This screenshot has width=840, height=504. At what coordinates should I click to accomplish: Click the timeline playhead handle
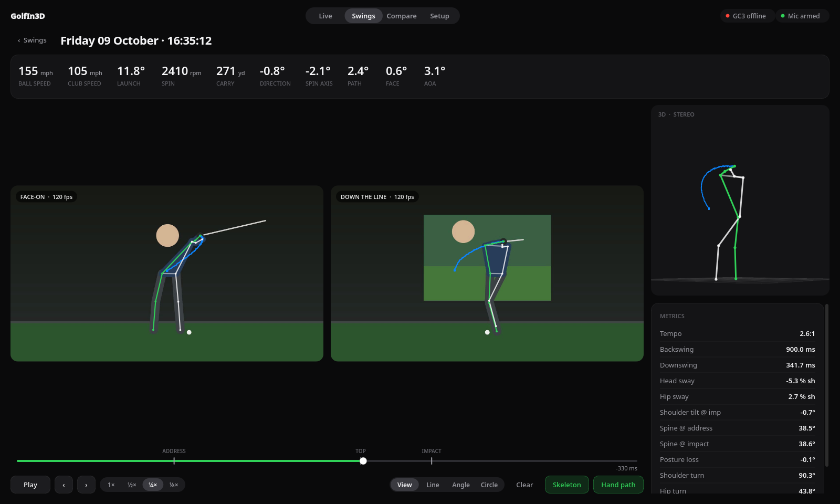pos(363,461)
